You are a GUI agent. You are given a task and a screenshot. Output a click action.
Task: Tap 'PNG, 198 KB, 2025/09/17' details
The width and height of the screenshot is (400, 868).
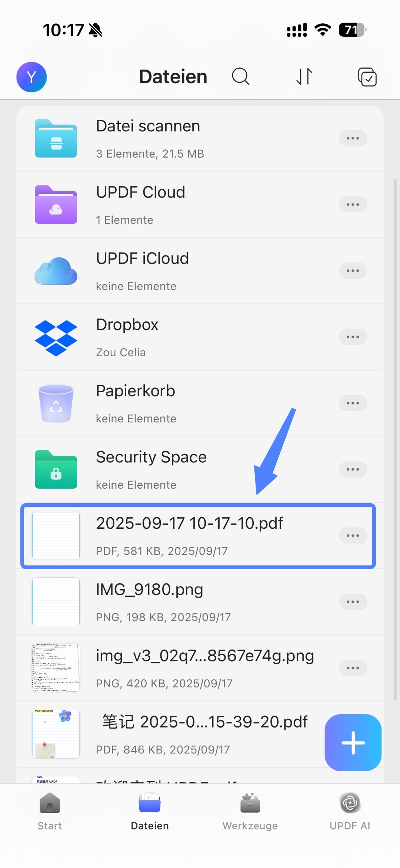point(163,617)
